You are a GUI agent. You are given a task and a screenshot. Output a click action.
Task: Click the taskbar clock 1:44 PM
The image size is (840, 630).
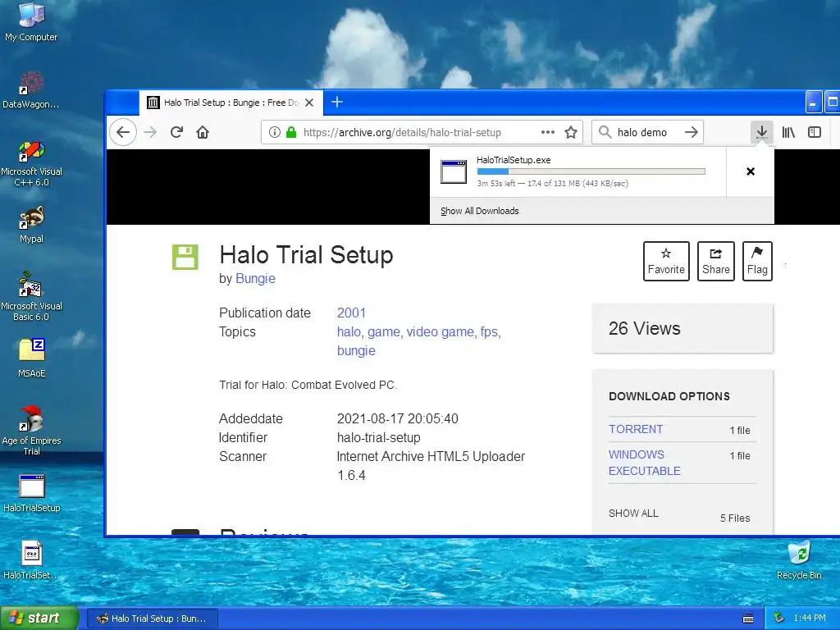[810, 619]
